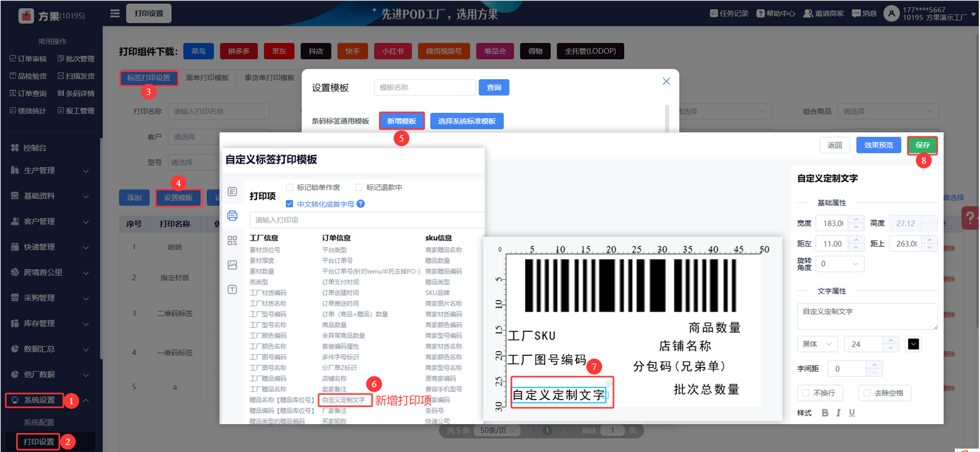Click the user avatar icon
980x452 pixels.
891,13
